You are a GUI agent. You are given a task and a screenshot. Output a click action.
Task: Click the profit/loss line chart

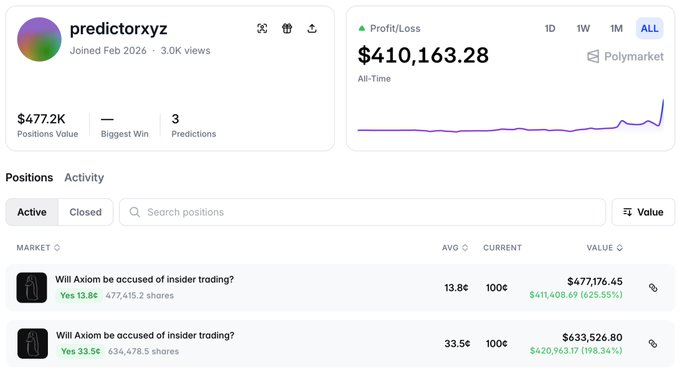pyautogui.click(x=510, y=116)
